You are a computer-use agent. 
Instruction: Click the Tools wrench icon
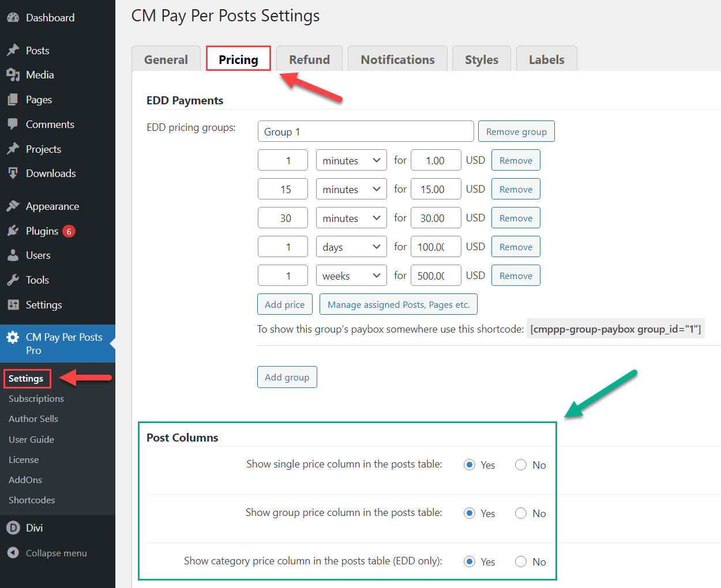coord(13,280)
